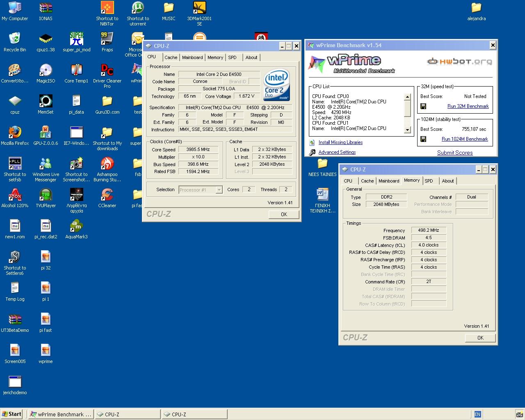The image size is (525, 420).
Task: Launch Shortcut to NiBiTor
Action: [x=107, y=14]
